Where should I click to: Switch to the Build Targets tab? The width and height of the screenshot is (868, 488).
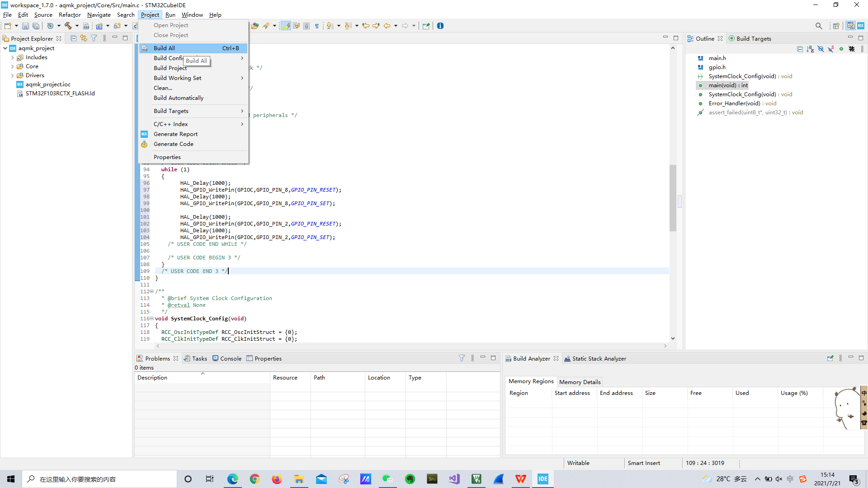[750, 38]
